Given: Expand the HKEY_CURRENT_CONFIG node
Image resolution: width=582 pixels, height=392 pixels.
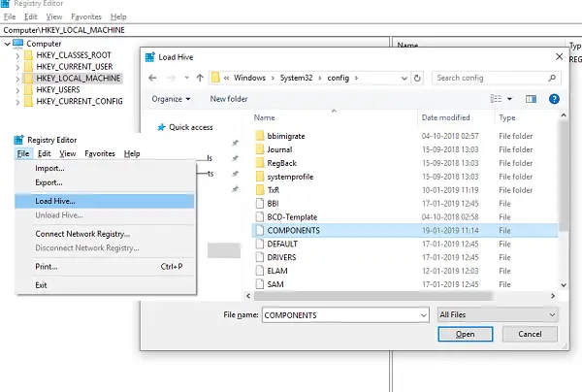Looking at the screenshot, I should click(x=17, y=102).
